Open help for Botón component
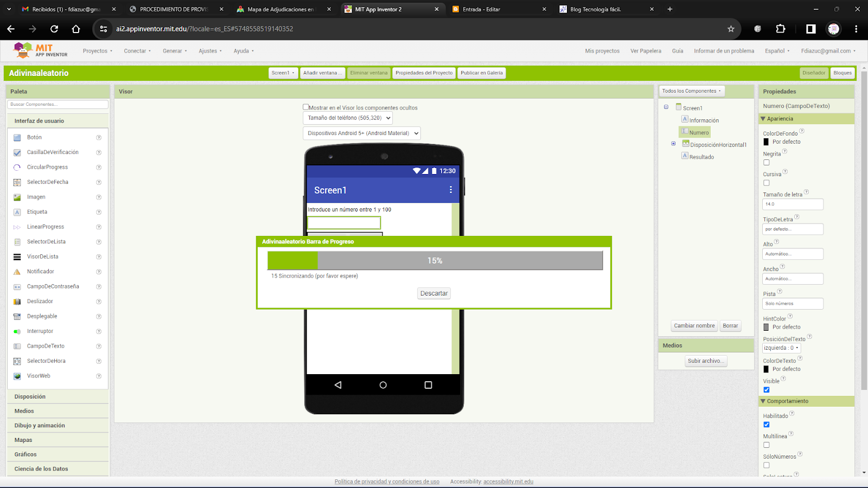868x488 pixels. tap(99, 138)
